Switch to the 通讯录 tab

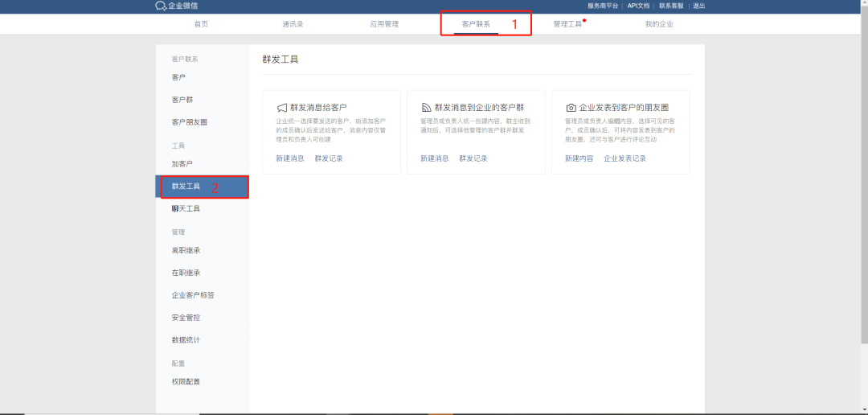coord(293,24)
